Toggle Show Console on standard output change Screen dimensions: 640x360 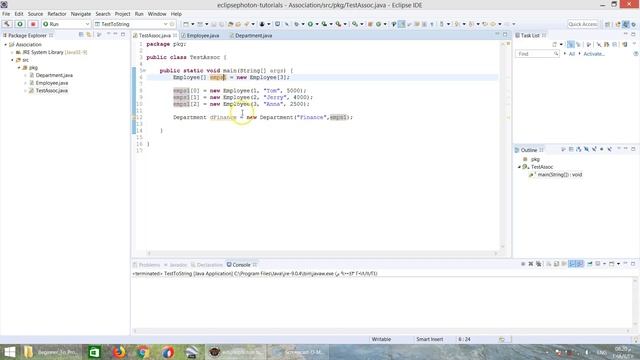click(572, 264)
